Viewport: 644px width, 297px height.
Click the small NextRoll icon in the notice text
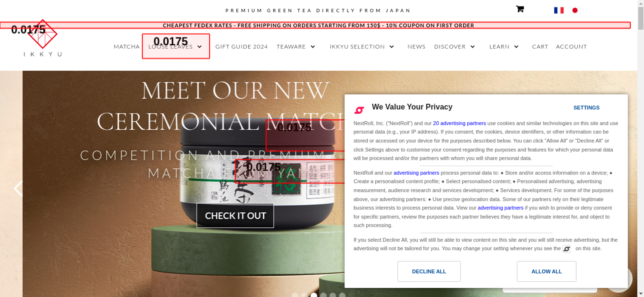[x=566, y=249]
